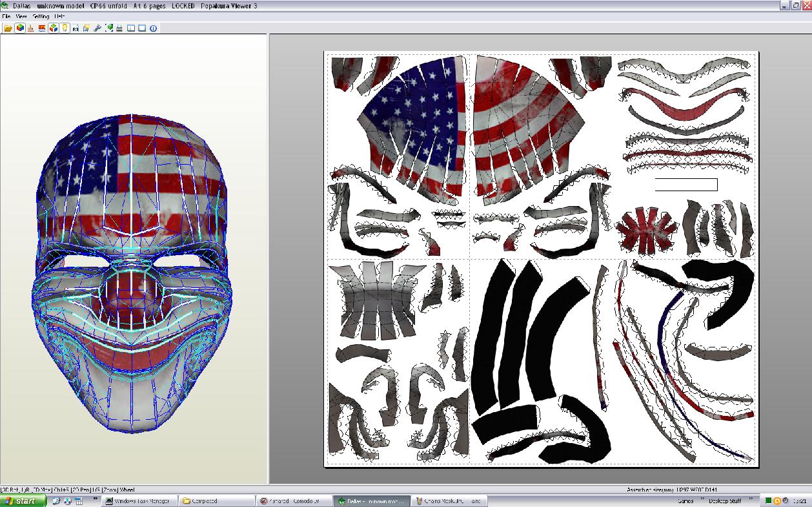Expand the quick launch overflow chevron

tap(96, 499)
